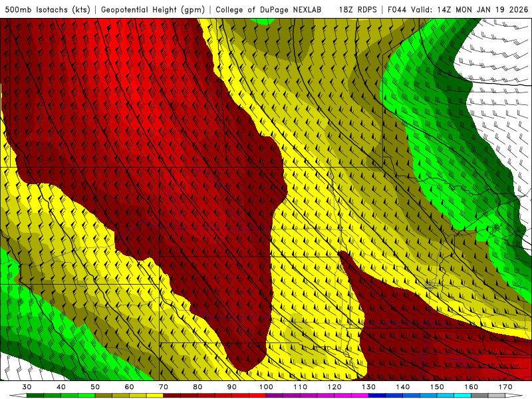Click the "30" legend value
This screenshot has width=532, height=399.
(27, 387)
